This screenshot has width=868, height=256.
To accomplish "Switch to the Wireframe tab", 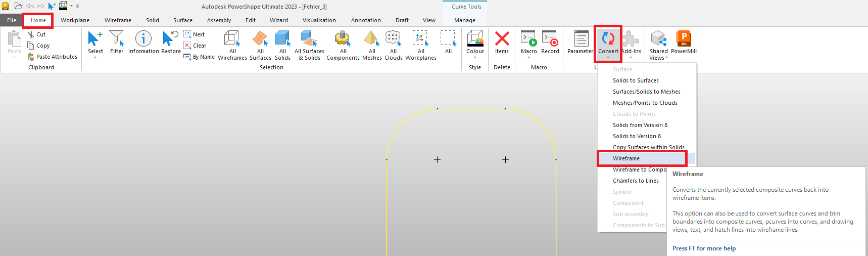I will click(118, 20).
